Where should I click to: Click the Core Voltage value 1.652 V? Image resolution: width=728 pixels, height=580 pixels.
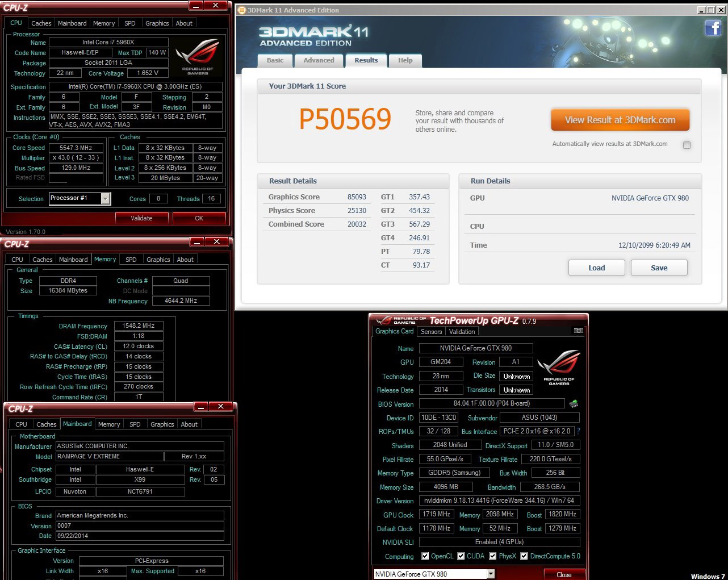(148, 73)
